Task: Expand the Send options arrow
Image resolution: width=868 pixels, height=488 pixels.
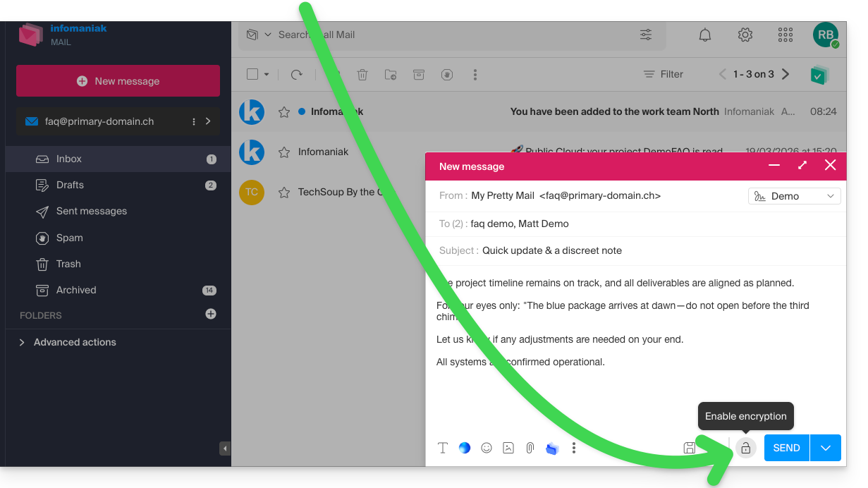Action: click(826, 448)
